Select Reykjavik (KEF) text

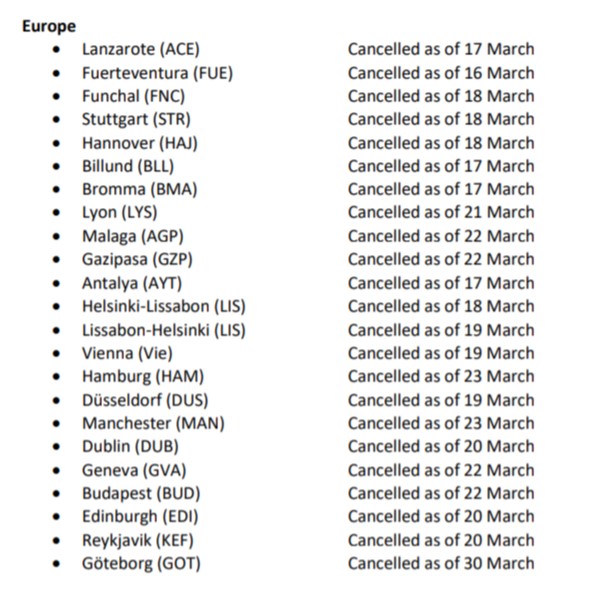pos(138,540)
